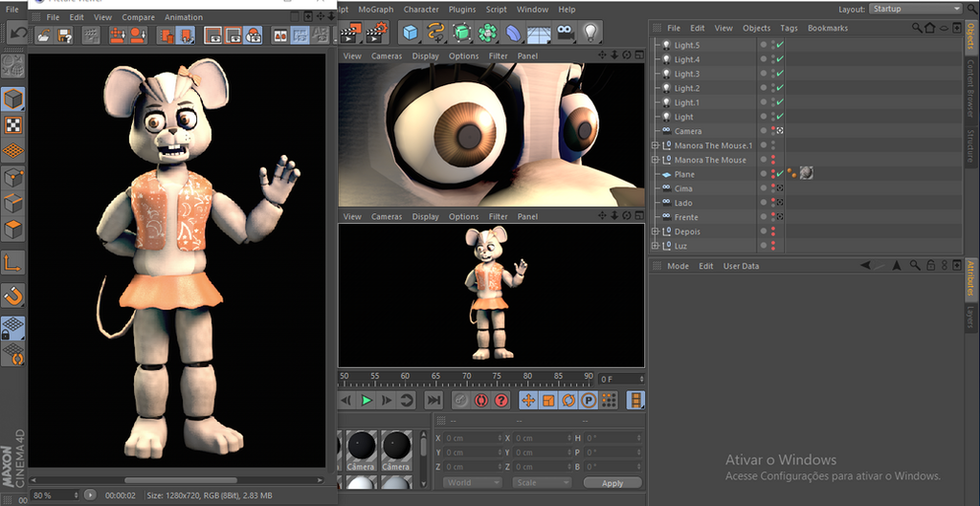Enable Axis mode tool
Image resolution: width=980 pixels, height=506 pixels.
tap(13, 263)
